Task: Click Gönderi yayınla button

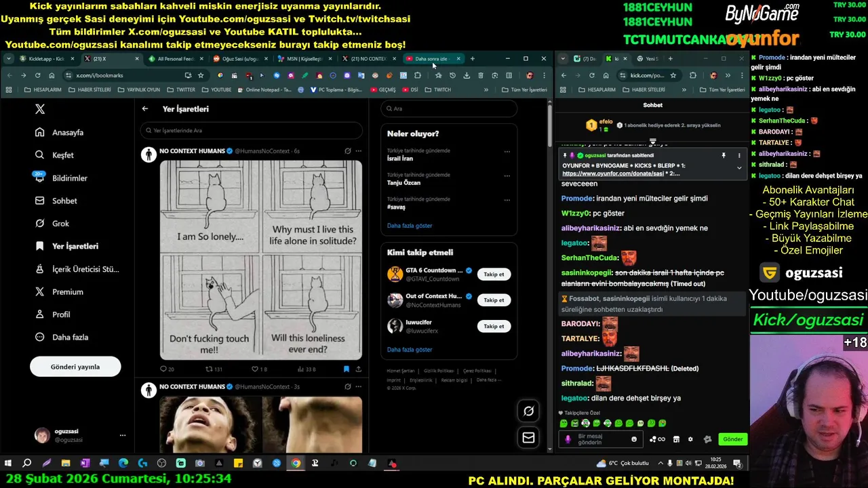Action: tap(75, 367)
